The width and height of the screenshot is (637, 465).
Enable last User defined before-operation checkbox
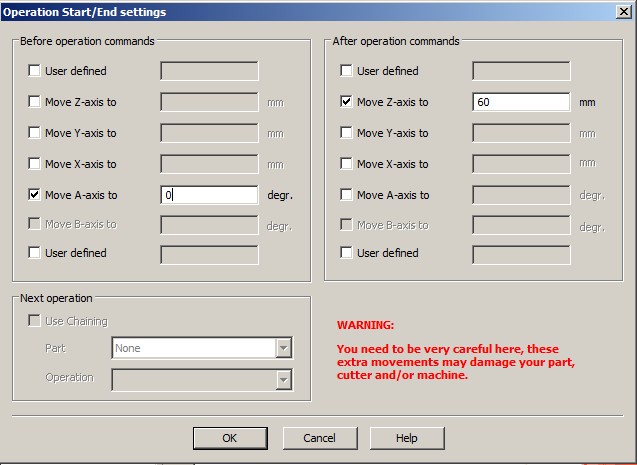tap(35, 253)
